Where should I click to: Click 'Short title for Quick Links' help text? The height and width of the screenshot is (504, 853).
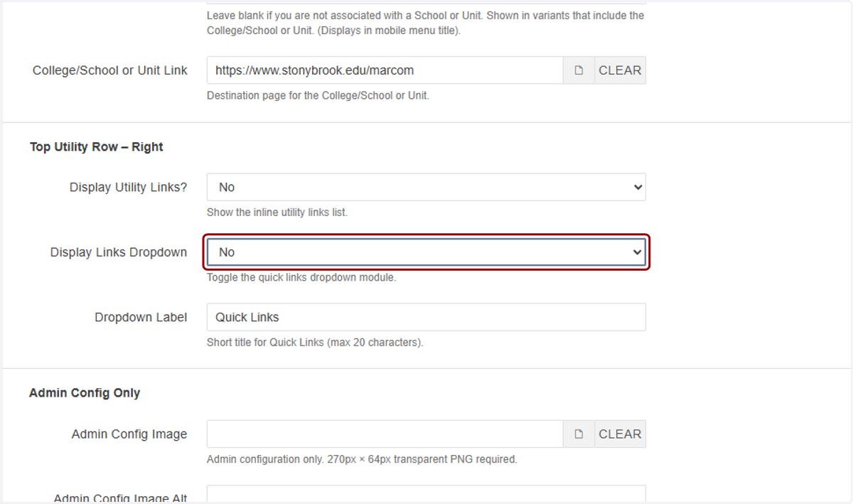315,343
